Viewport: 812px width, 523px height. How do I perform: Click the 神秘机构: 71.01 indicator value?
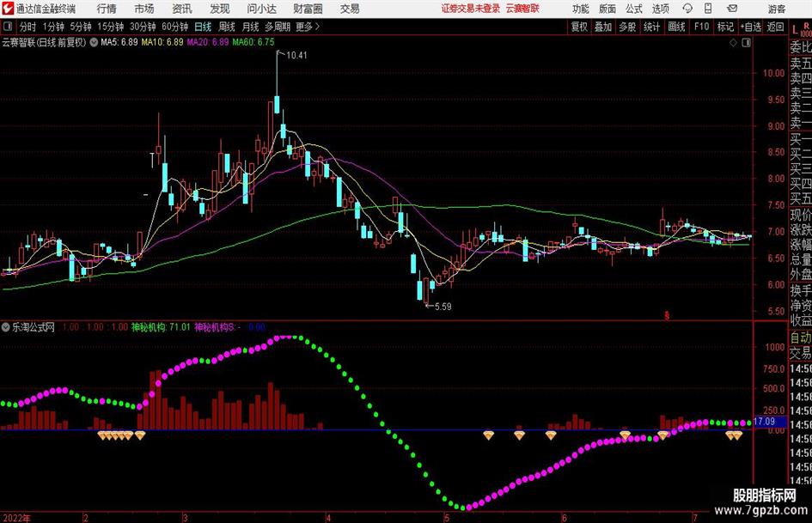[x=161, y=327]
